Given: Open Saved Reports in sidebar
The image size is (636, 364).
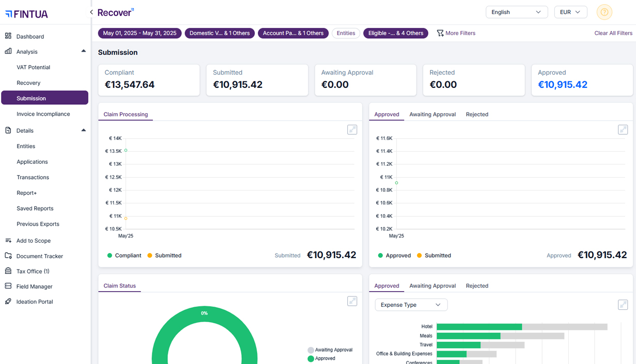Looking at the screenshot, I should tap(35, 208).
